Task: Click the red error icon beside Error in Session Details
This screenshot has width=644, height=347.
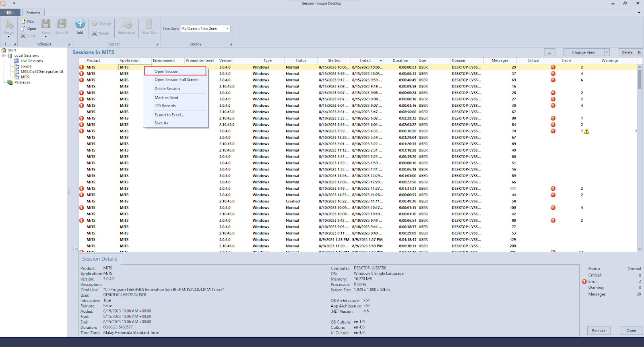Action: coord(584,281)
